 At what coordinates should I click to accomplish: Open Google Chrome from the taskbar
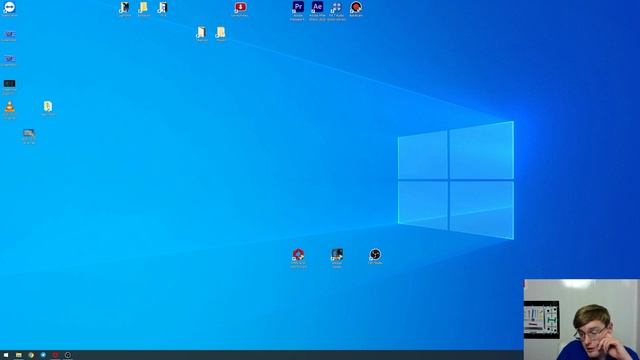[31, 355]
